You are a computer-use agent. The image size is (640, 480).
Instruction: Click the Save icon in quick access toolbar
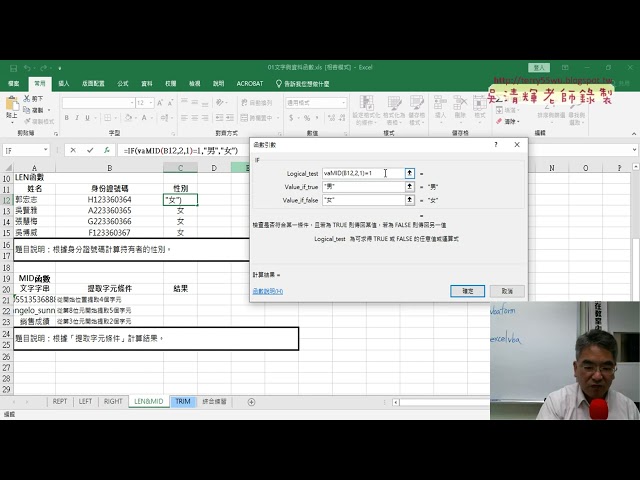click(13, 68)
